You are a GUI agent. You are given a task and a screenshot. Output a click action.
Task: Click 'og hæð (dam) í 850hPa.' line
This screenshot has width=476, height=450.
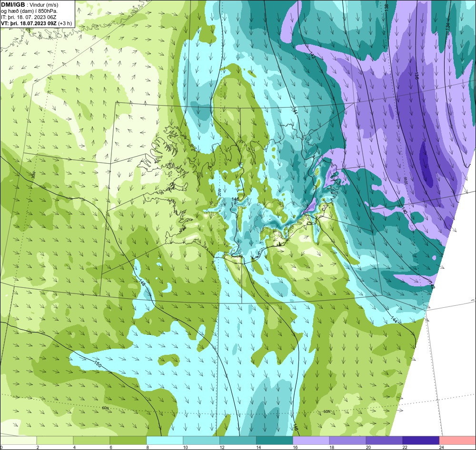click(29, 11)
